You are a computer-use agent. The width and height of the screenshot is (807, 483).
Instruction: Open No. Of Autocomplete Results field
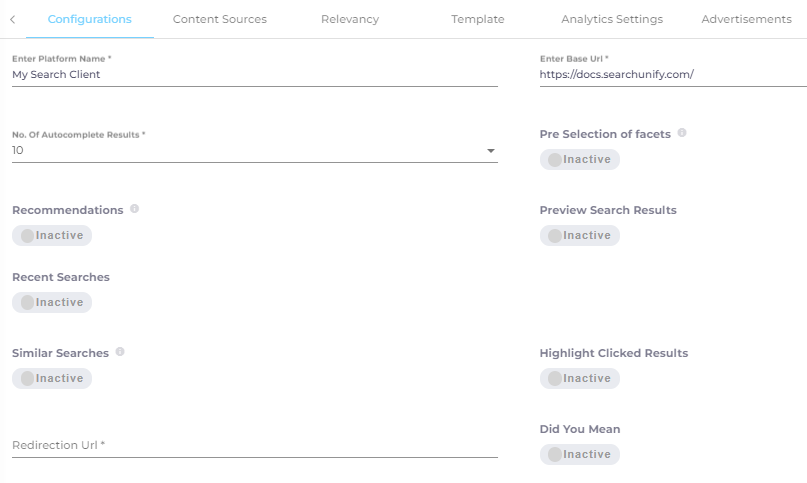coord(255,150)
